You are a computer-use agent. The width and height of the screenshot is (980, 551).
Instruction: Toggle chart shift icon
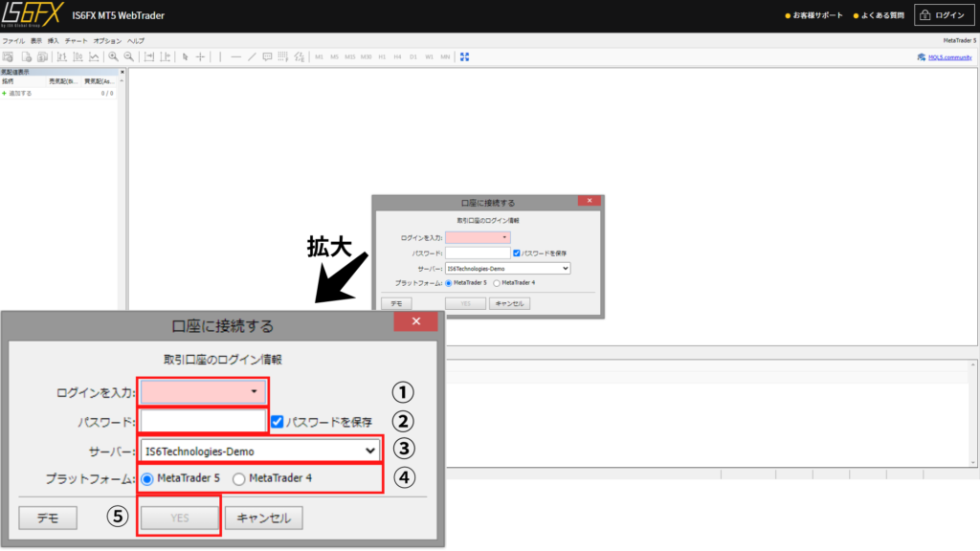[165, 56]
